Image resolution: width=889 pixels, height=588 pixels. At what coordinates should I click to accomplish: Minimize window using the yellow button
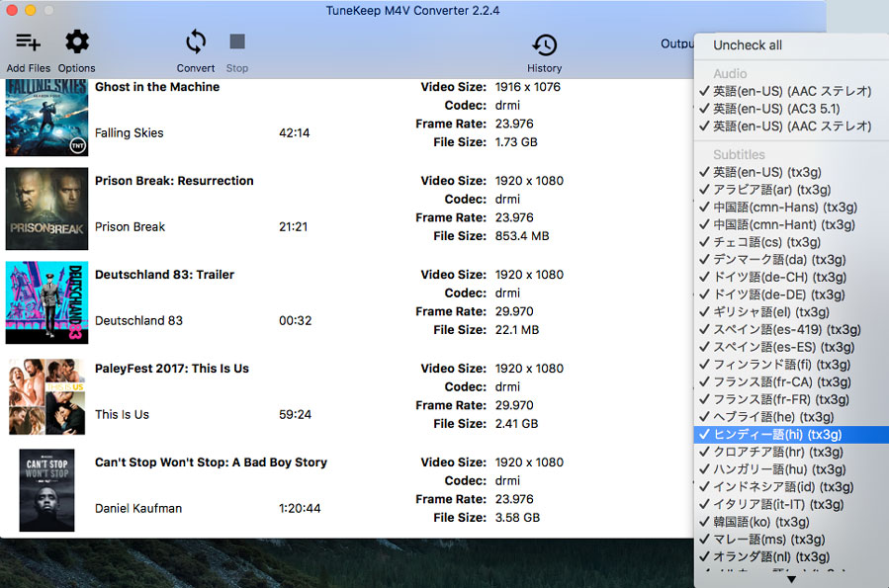[30, 10]
